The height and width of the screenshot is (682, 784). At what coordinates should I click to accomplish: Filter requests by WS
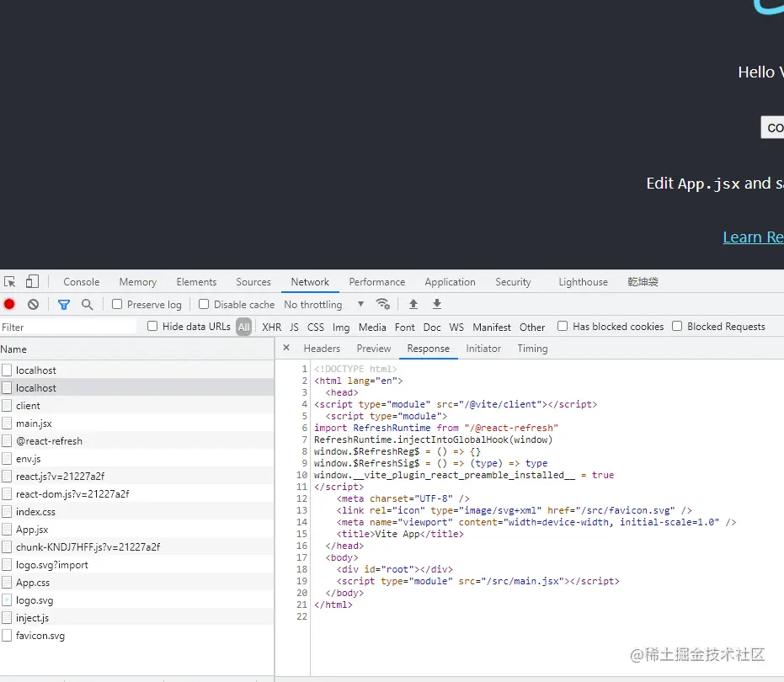[x=456, y=327]
